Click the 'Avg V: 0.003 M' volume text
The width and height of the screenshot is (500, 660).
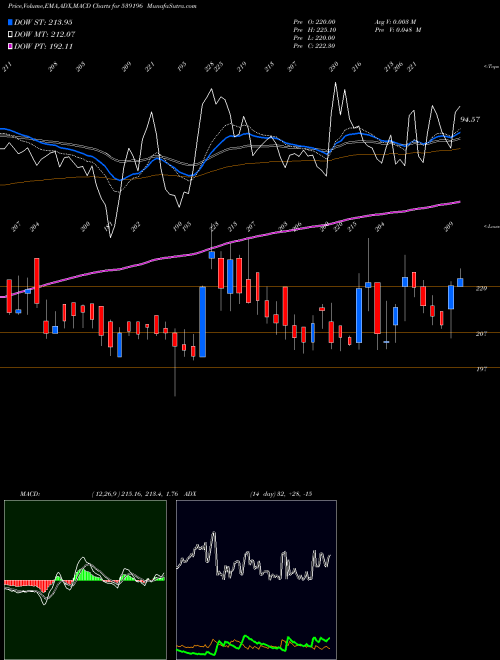(398, 22)
